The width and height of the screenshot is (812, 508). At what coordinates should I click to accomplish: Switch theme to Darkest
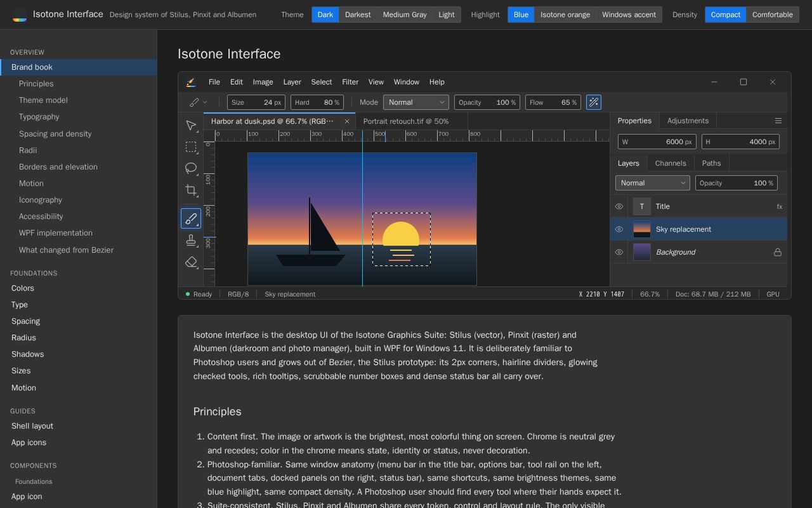coord(358,15)
